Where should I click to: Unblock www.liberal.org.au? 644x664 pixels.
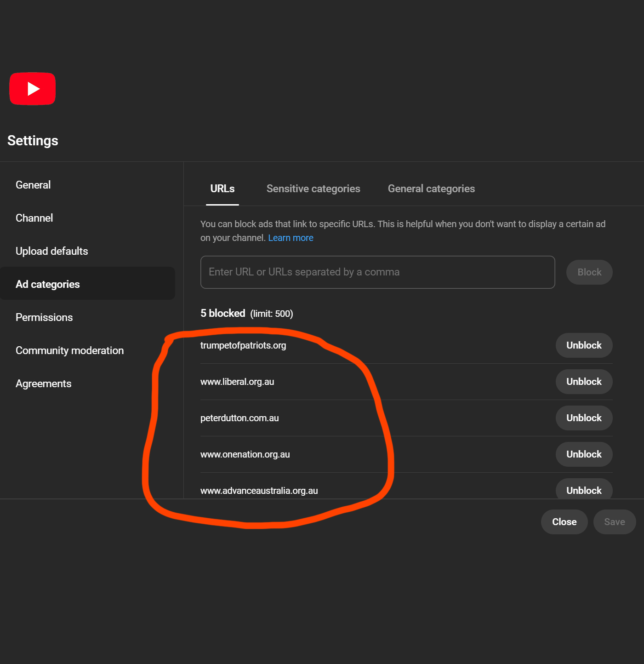point(584,382)
